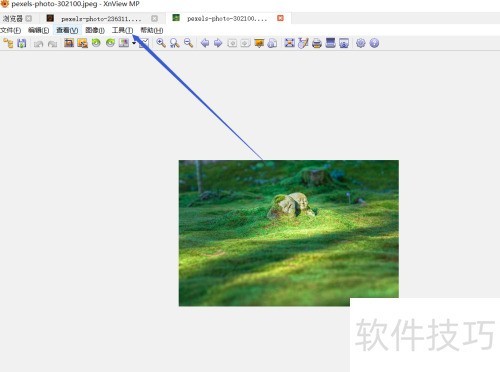Click the Undo toolbar icon
The image size is (500, 372).
pos(39,44)
